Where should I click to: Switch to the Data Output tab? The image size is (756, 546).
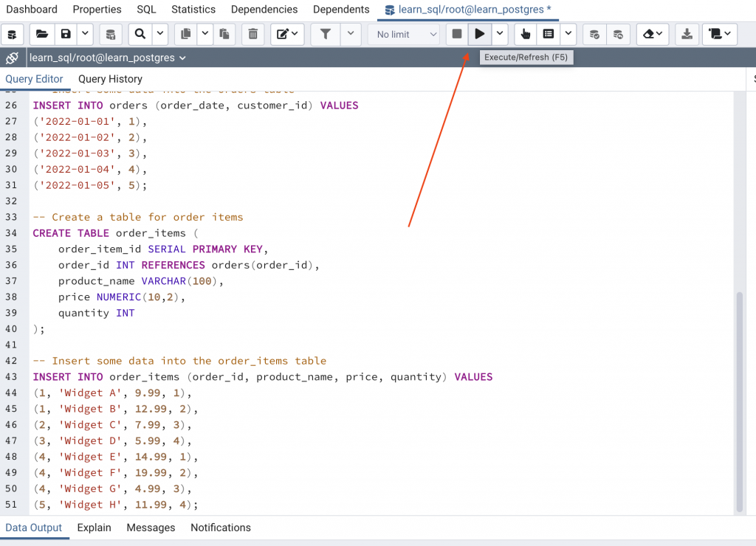tap(34, 528)
